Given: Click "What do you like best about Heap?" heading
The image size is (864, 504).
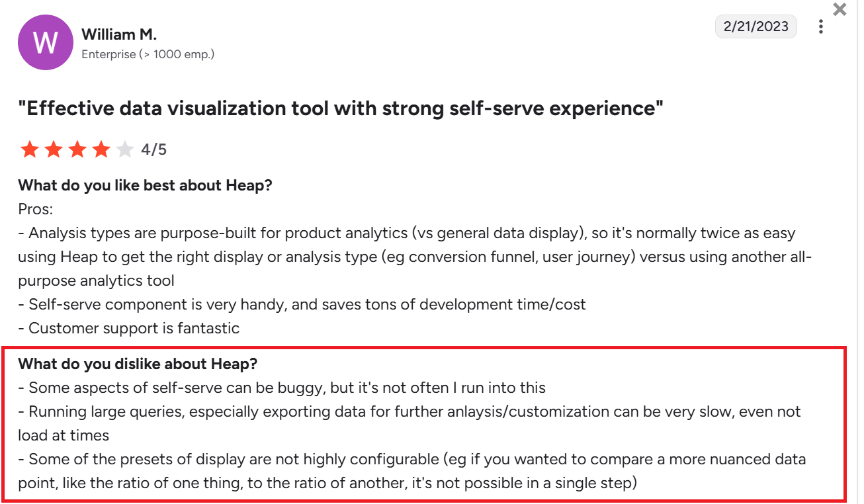Looking at the screenshot, I should [x=145, y=185].
